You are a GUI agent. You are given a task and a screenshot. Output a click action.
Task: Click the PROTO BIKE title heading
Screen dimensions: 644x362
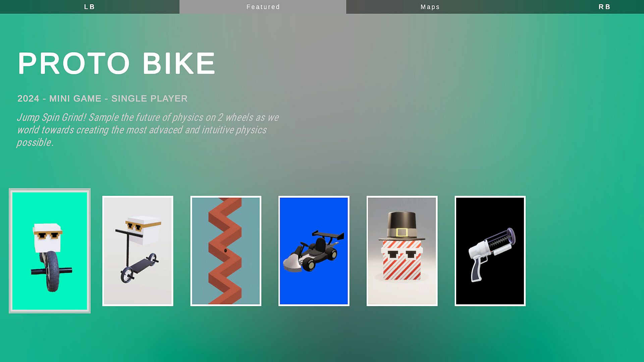click(116, 63)
